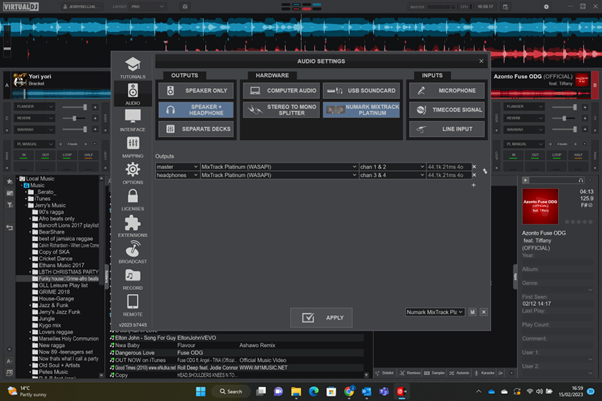Image resolution: width=602 pixels, height=401 pixels.
Task: Open the chan 3 & 4 channel dropdown
Action: (x=392, y=175)
